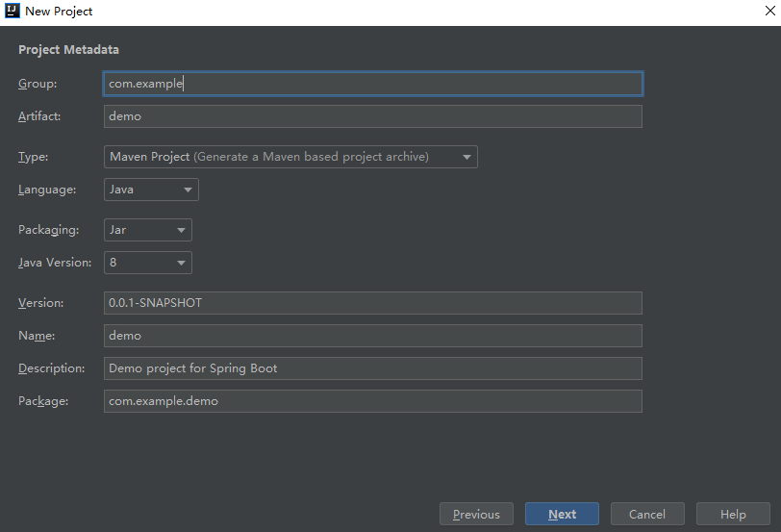This screenshot has width=781, height=532.
Task: Proceed with the Next button
Action: coord(562,514)
